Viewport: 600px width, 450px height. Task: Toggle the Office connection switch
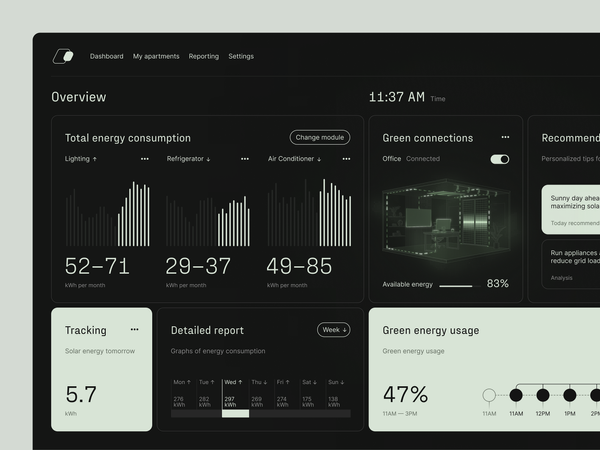coord(500,159)
